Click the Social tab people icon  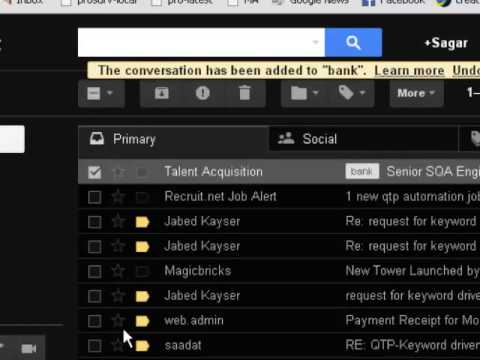coord(286,138)
